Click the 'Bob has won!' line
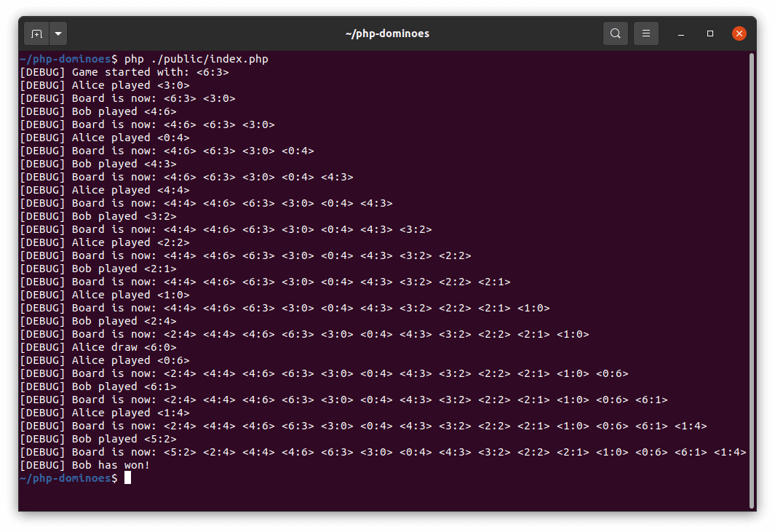This screenshot has height=532, width=775. coord(85,465)
